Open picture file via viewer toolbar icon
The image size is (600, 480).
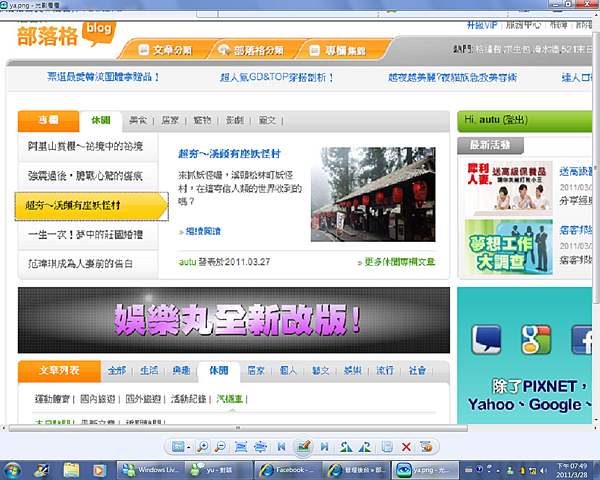click(x=178, y=447)
